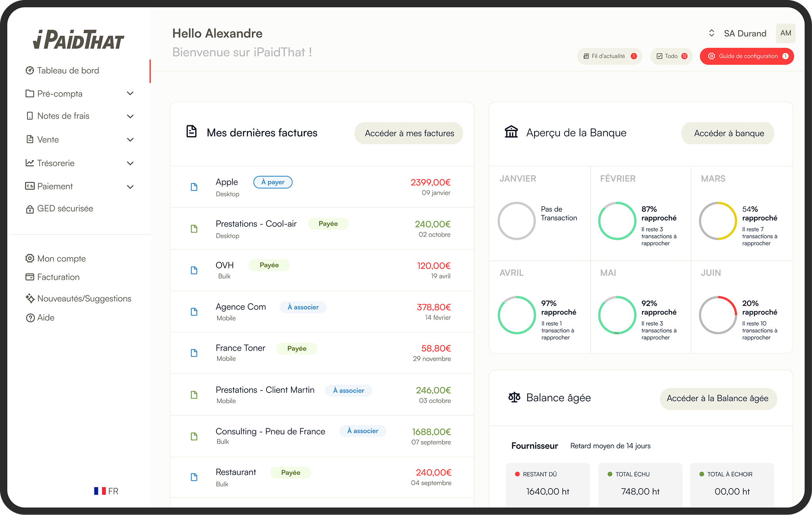Switch to the Vente section
Viewport: 812px width, 515px height.
(130, 139)
